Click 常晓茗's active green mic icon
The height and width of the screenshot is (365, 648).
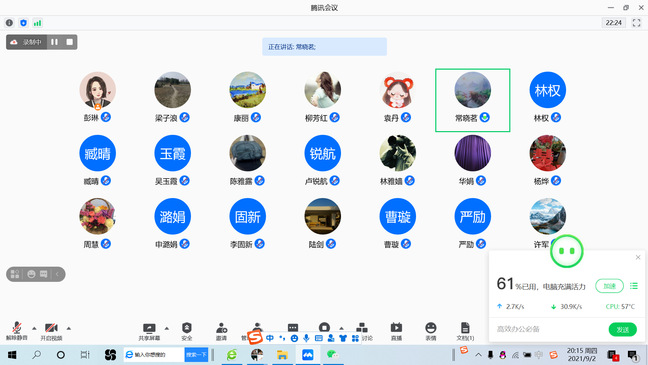click(x=484, y=117)
